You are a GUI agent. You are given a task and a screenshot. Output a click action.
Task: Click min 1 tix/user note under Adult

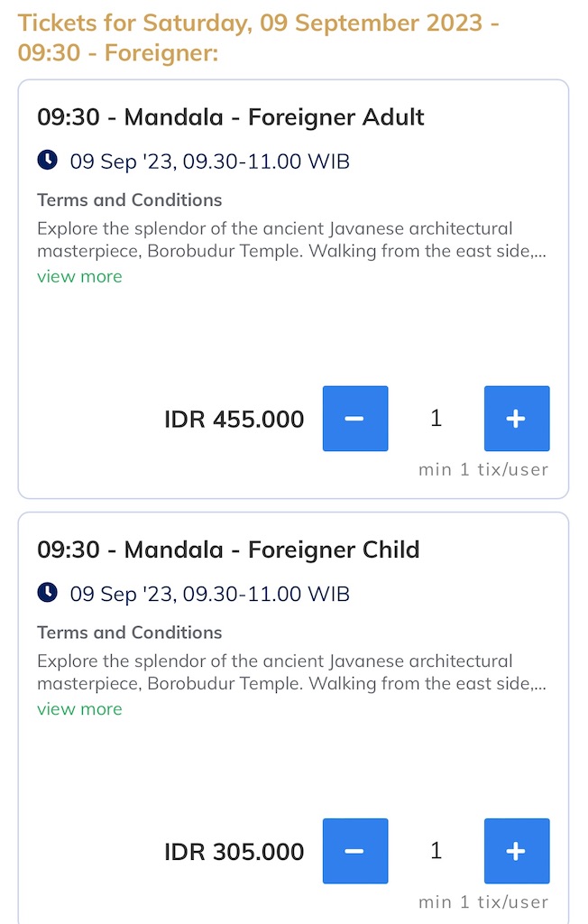pos(483,469)
